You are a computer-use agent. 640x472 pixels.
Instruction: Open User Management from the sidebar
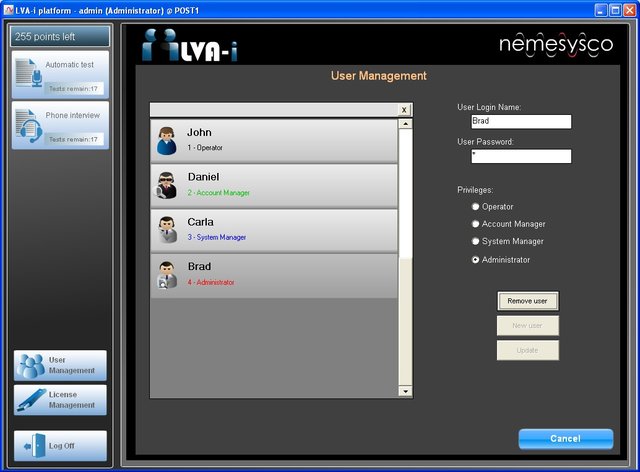click(x=60, y=365)
